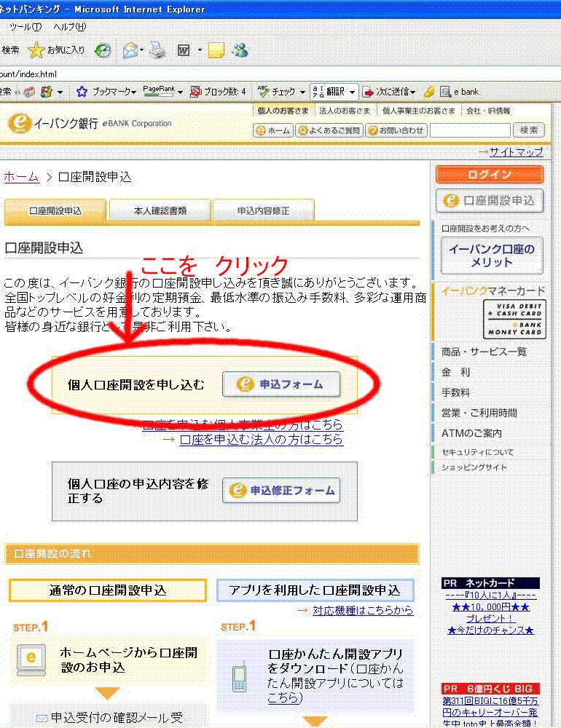Click the 申込フォーム button
This screenshot has height=728, width=561.
coord(281,384)
